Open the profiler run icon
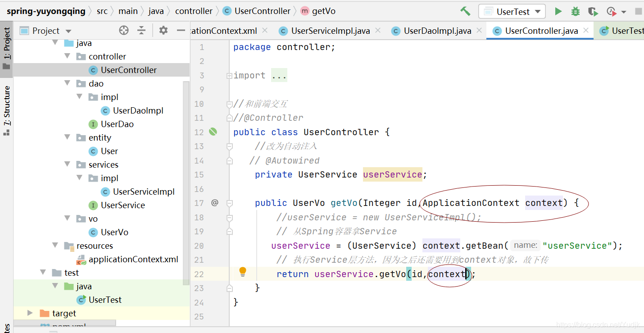 pos(611,11)
